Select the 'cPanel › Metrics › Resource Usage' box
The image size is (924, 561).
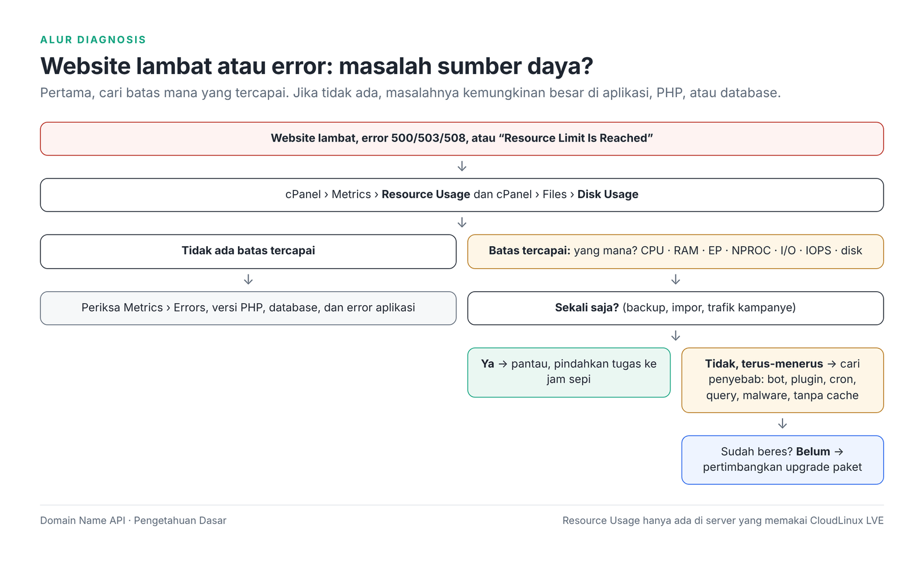point(462,195)
